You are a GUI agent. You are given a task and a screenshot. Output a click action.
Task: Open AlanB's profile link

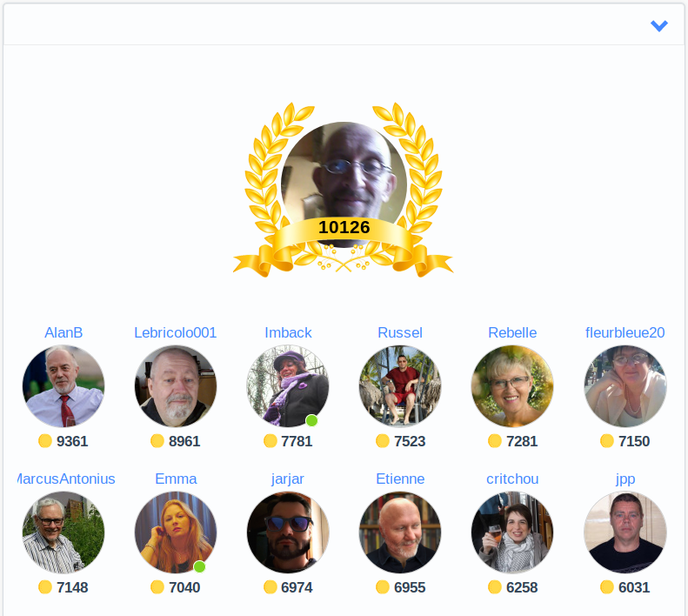pos(63,332)
